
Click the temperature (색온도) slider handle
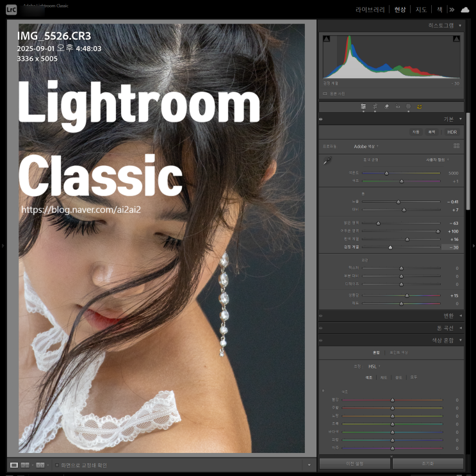tap(386, 174)
